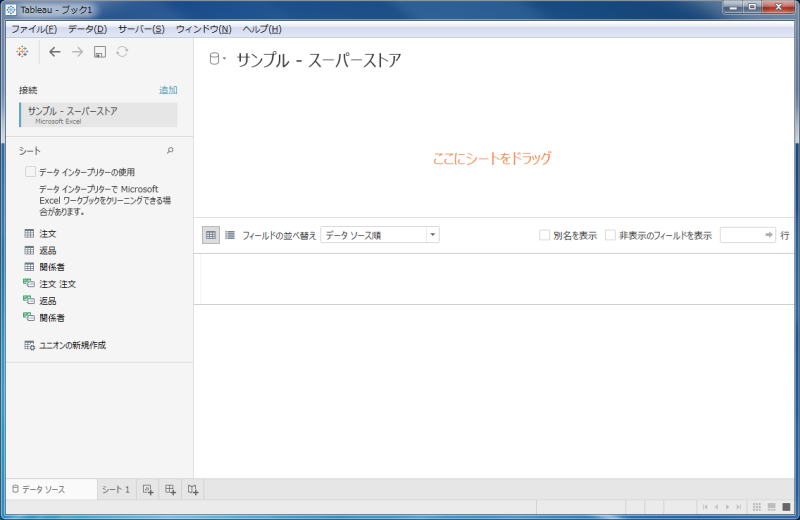800x520 pixels.
Task: Select the 関係者 table sheet
Action: (x=44, y=267)
